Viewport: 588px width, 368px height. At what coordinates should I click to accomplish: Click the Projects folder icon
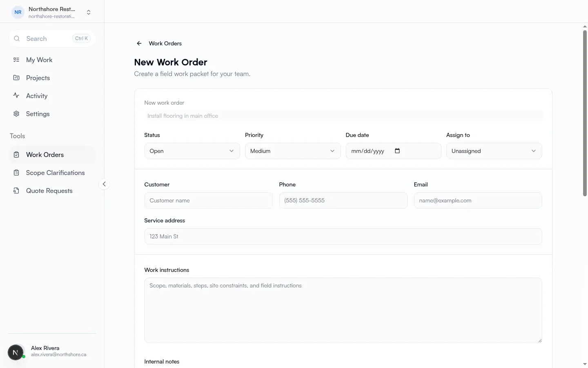[16, 78]
